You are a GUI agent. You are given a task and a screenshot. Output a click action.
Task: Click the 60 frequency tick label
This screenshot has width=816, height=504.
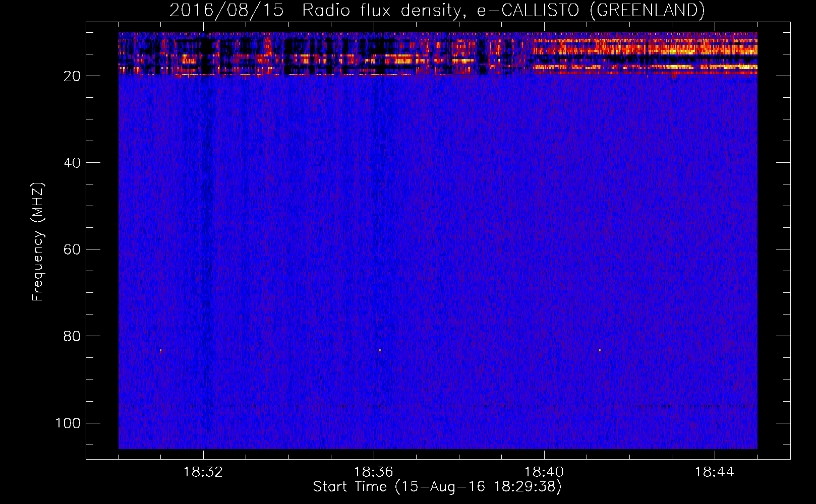(72, 249)
